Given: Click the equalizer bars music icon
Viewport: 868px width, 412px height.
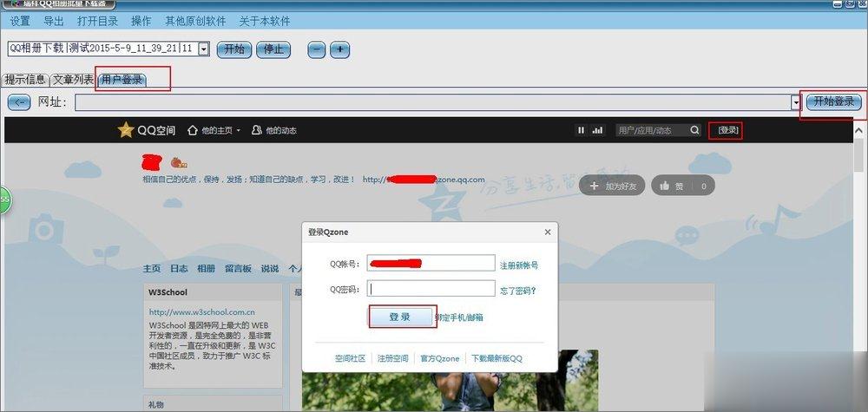Looking at the screenshot, I should point(597,130).
